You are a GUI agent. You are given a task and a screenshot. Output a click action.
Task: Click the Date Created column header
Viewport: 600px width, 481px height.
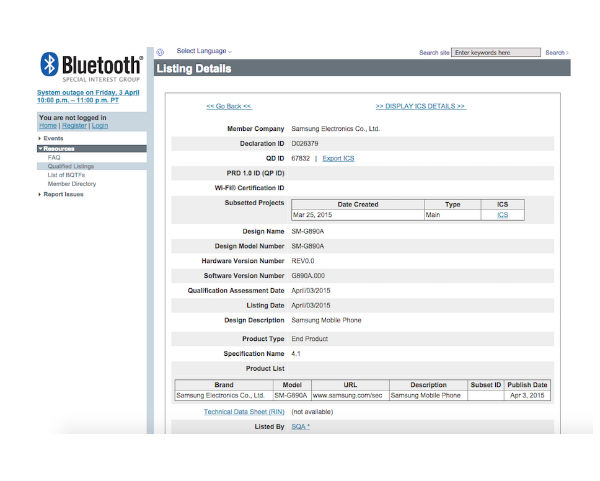(x=358, y=205)
